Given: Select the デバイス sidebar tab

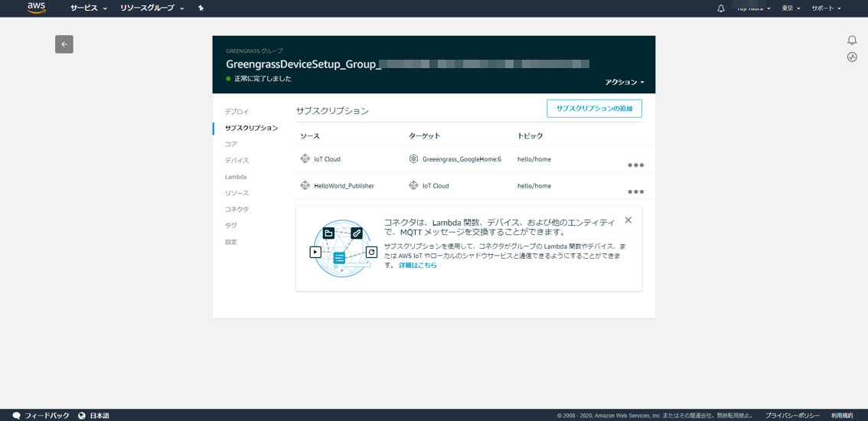Looking at the screenshot, I should click(x=237, y=161).
